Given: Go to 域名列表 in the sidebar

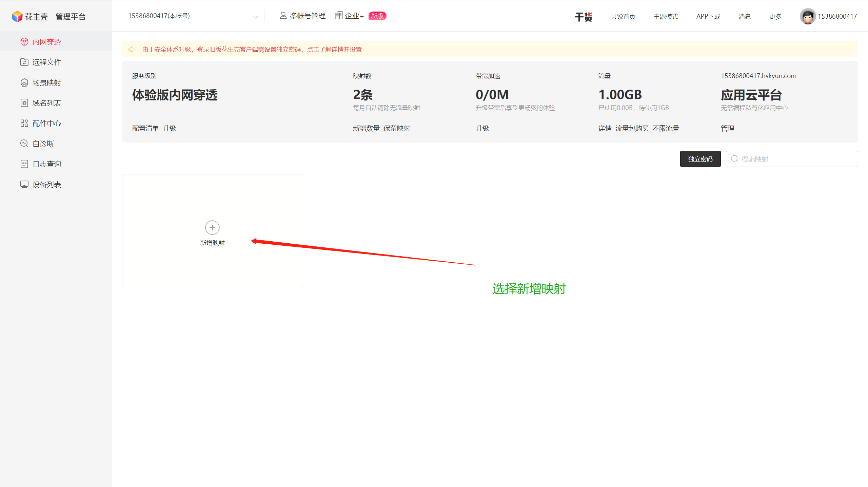Looking at the screenshot, I should point(47,103).
